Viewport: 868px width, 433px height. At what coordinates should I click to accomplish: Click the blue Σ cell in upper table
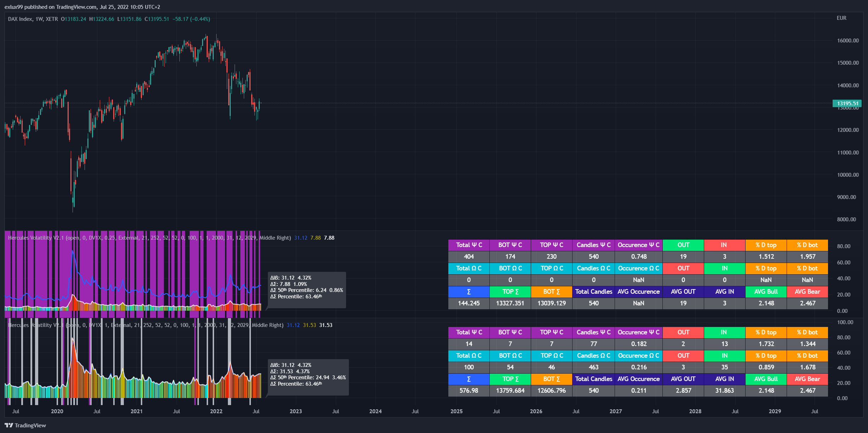469,292
